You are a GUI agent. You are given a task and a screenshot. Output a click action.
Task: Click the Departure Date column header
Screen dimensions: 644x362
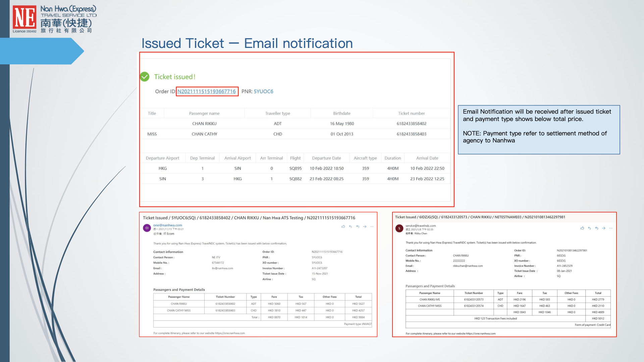point(326,158)
